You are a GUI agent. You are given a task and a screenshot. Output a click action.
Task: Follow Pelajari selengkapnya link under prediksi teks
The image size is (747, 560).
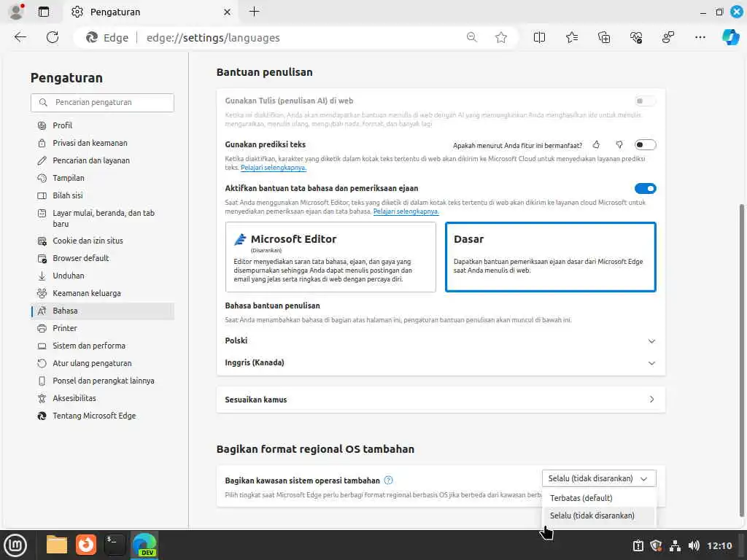pyautogui.click(x=274, y=168)
